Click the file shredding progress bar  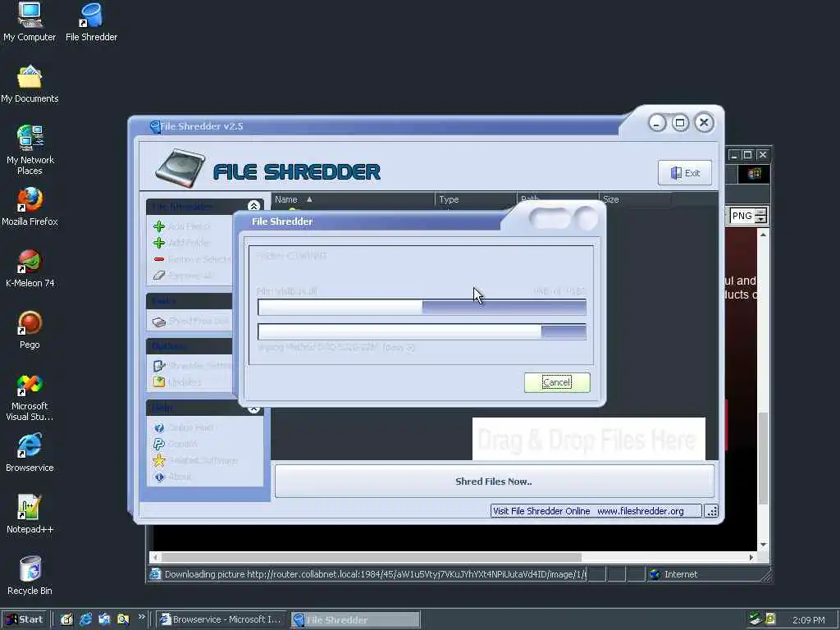422,308
